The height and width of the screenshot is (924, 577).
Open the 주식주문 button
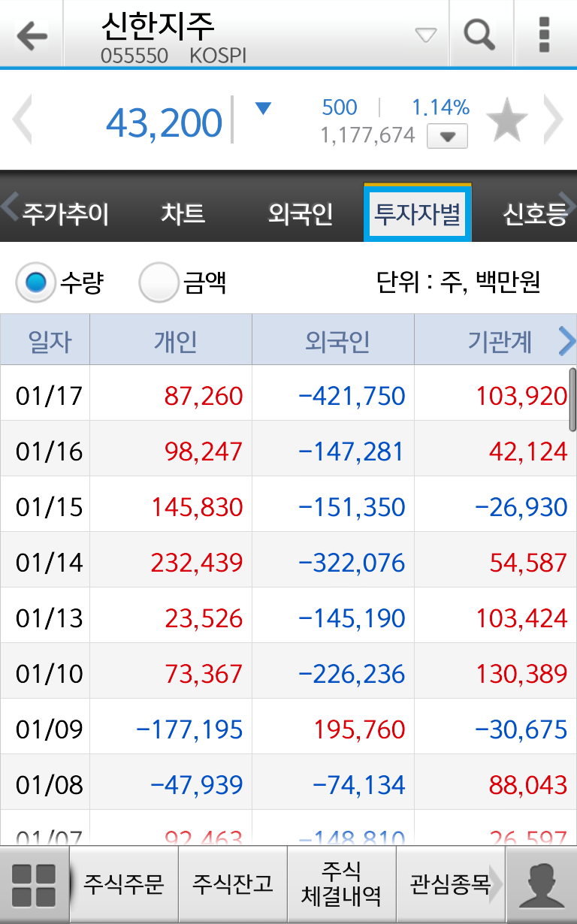click(x=124, y=884)
